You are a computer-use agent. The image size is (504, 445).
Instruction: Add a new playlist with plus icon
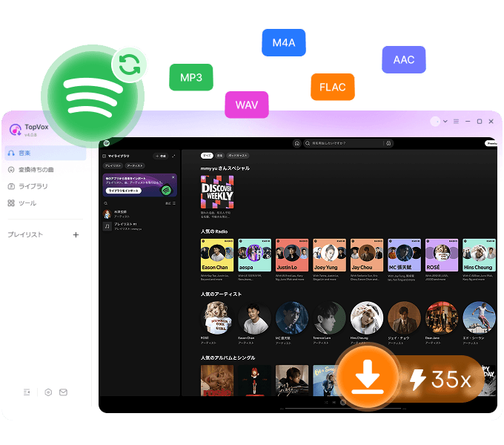(76, 234)
